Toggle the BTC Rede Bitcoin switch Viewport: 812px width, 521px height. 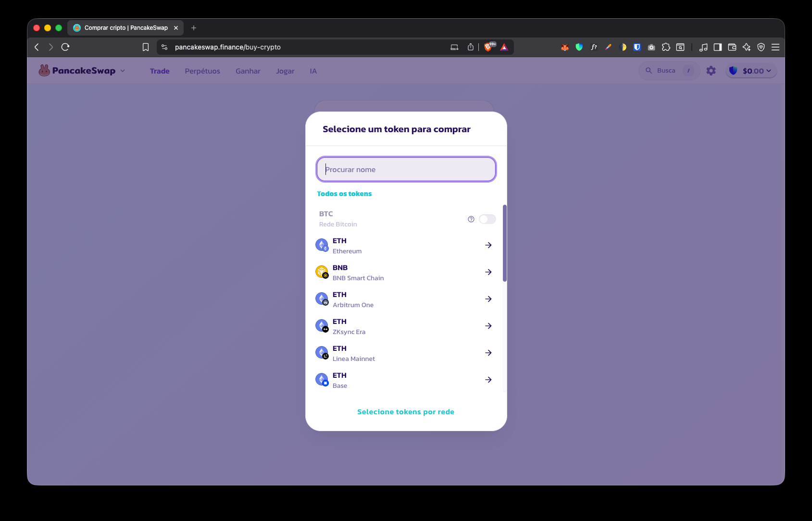487,219
